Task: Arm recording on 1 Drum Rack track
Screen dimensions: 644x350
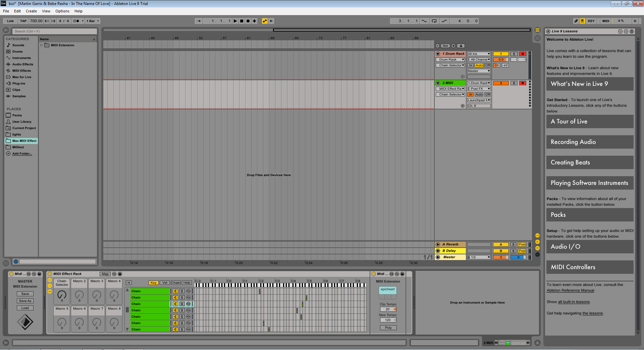Action: click(x=523, y=54)
